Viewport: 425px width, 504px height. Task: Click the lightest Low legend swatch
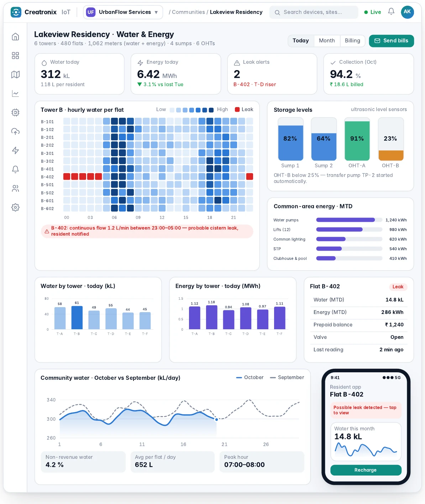tap(172, 110)
